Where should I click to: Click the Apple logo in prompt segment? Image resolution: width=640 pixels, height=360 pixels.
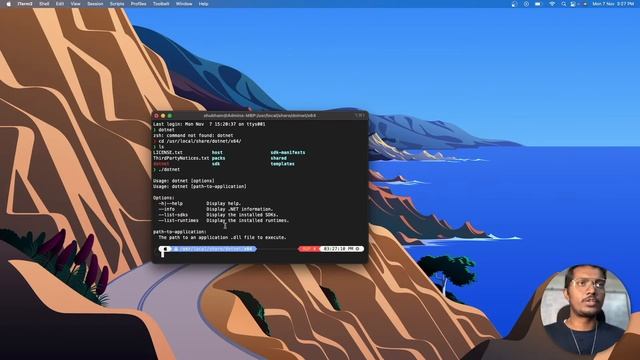click(x=165, y=249)
